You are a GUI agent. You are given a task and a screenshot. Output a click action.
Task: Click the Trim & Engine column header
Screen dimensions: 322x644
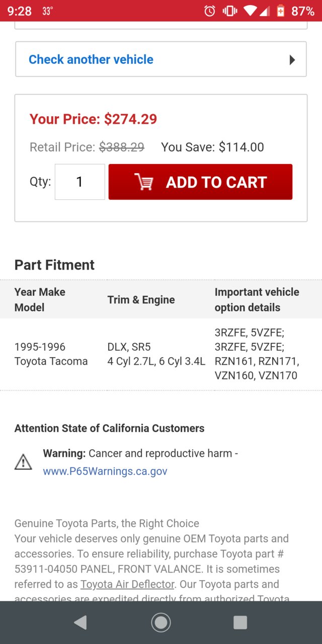coord(141,300)
